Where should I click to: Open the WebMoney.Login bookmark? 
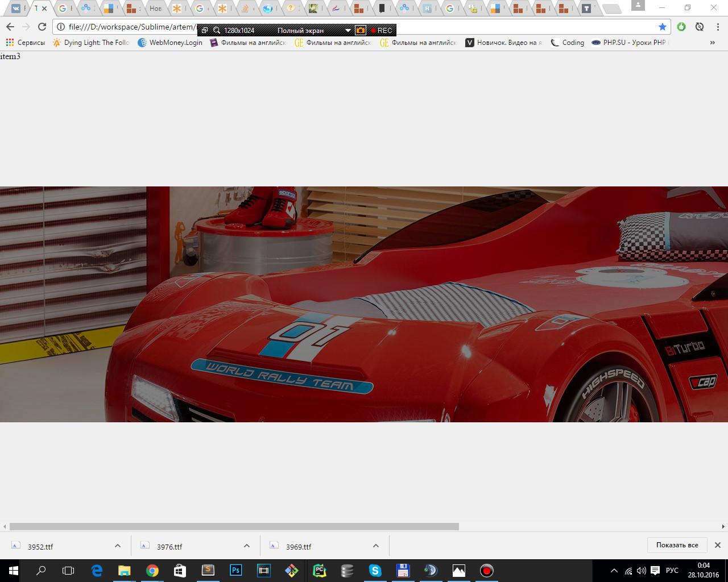170,43
